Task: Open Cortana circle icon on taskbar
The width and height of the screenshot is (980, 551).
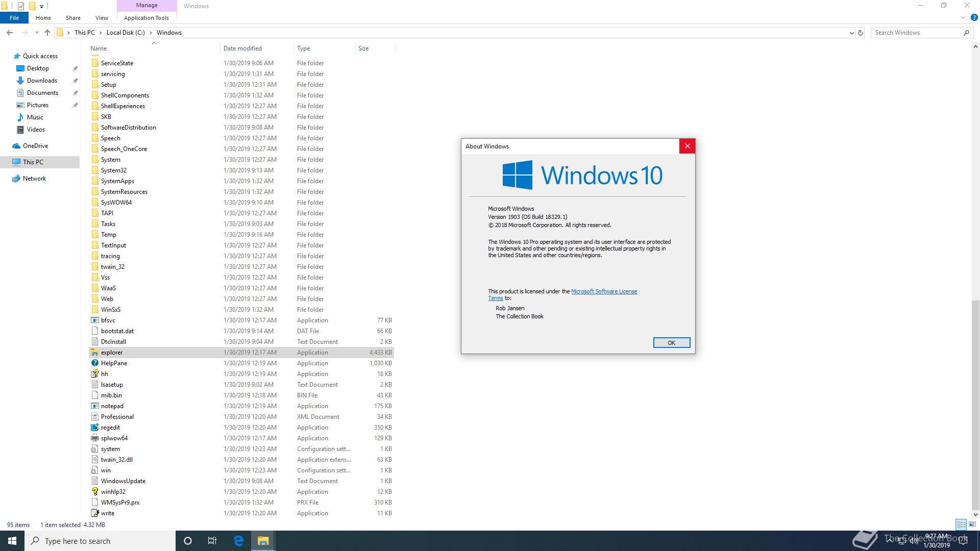Action: (188, 541)
